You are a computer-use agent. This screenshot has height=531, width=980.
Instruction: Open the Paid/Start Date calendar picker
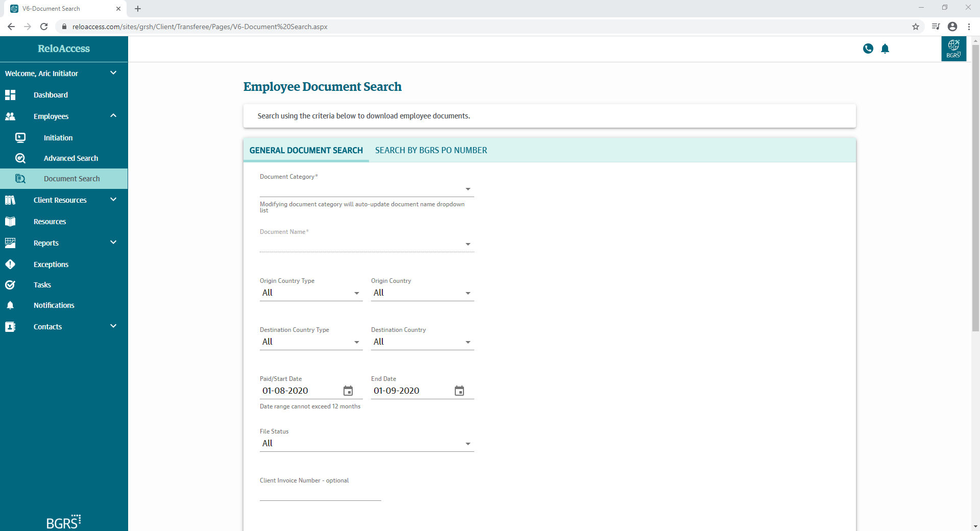pyautogui.click(x=348, y=391)
